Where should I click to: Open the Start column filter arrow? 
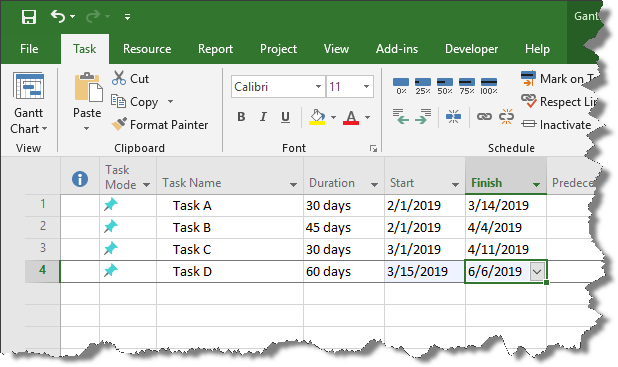tap(455, 184)
